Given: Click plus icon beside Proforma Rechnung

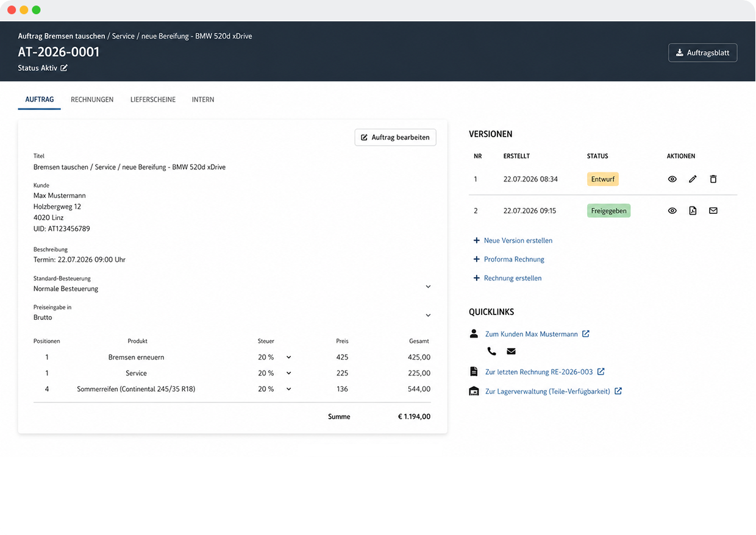Looking at the screenshot, I should pyautogui.click(x=477, y=260).
